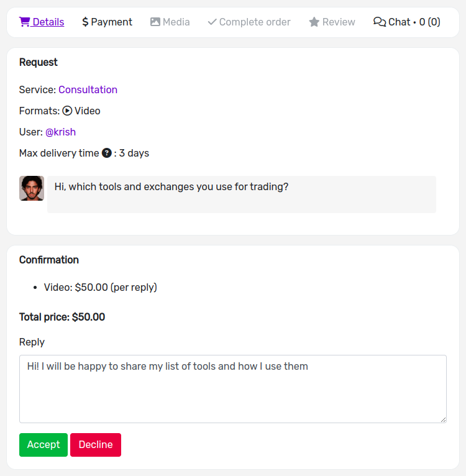Click the Chat speech bubbles icon
This screenshot has height=476, width=466.
[x=380, y=22]
